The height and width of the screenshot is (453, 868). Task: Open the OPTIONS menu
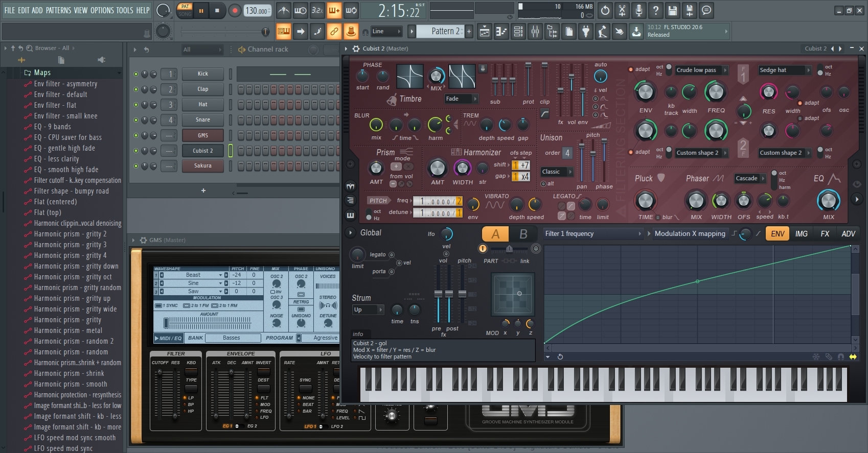coord(102,10)
